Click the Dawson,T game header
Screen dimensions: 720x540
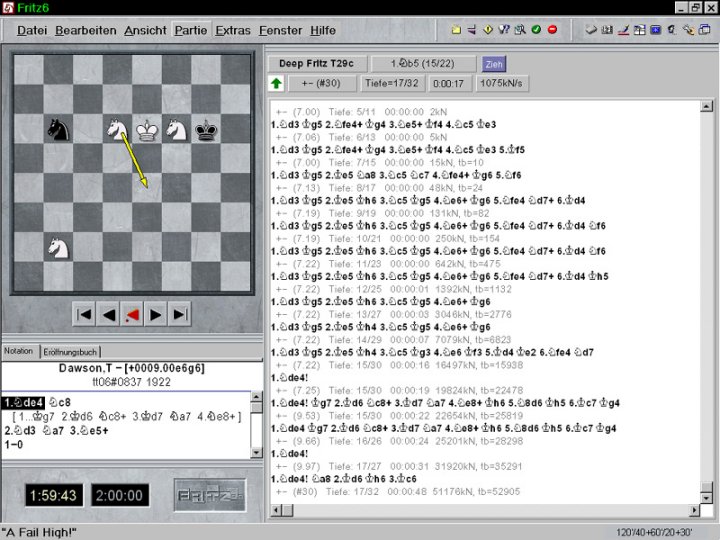[131, 368]
